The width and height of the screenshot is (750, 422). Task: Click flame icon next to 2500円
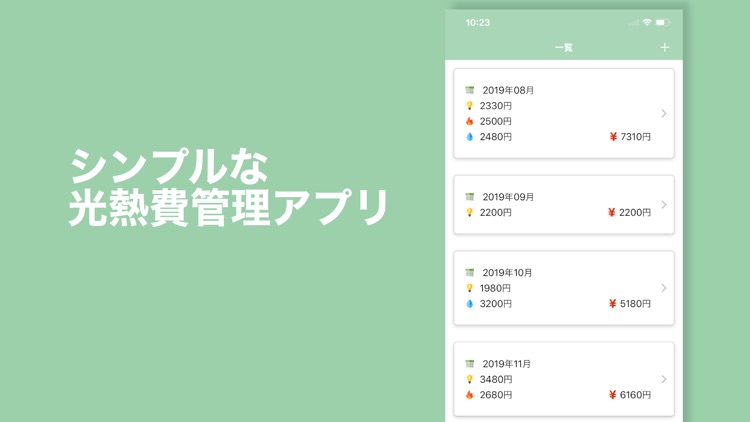[x=470, y=121]
